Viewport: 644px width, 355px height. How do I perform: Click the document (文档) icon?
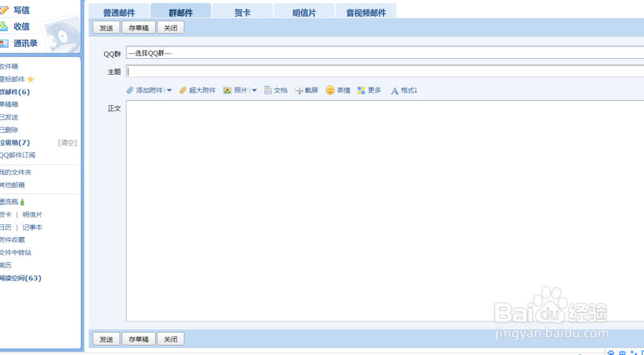[x=268, y=90]
